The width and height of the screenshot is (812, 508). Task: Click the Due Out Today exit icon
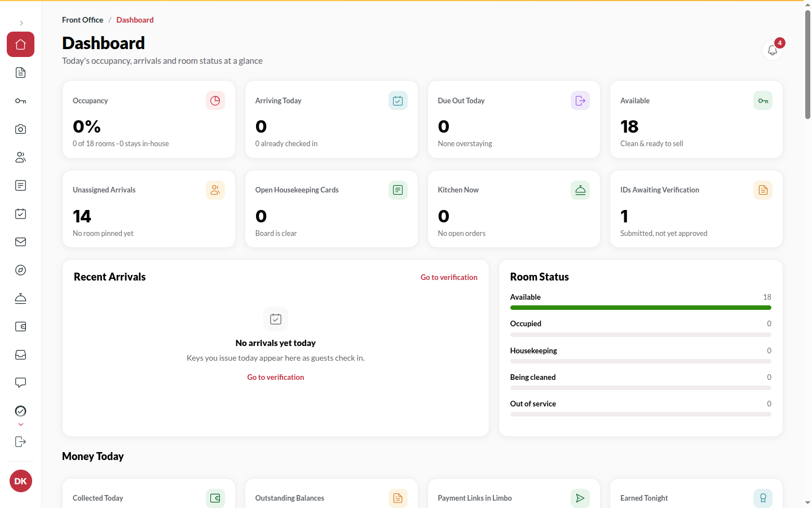pos(580,100)
